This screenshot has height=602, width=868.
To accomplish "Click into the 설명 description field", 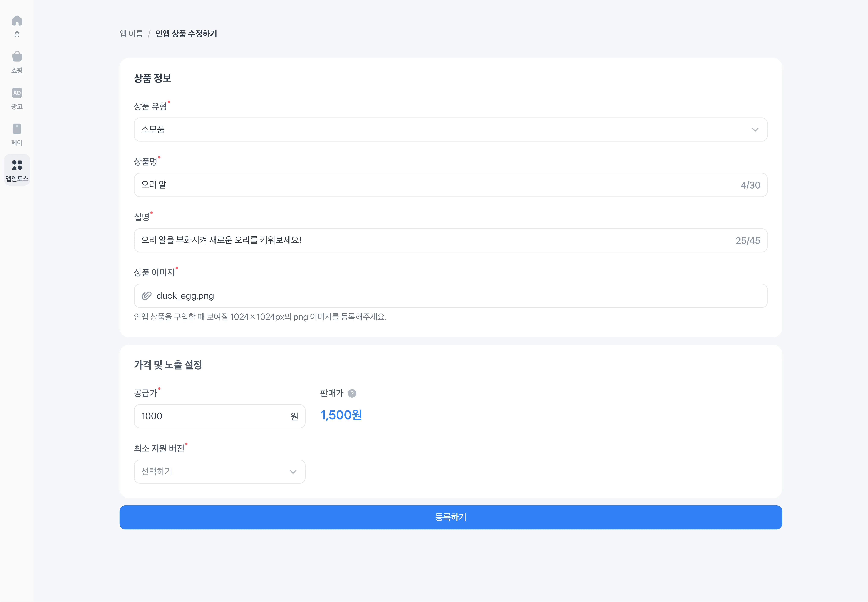I will (x=434, y=240).
